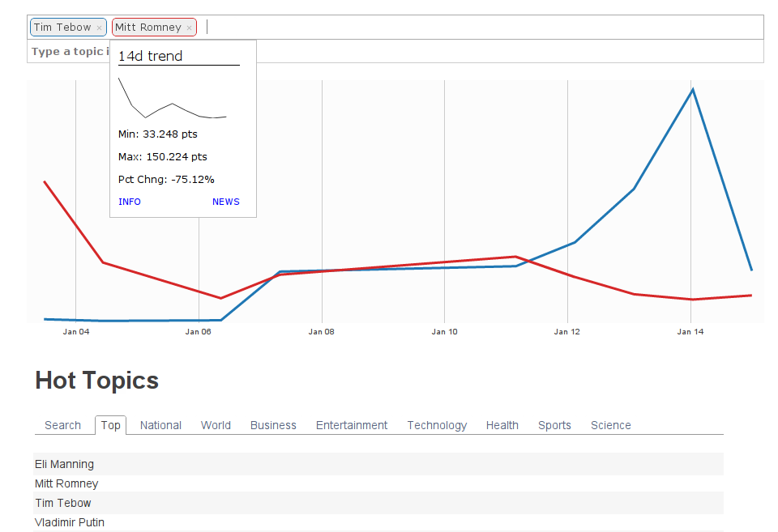The width and height of the screenshot is (778, 532).
Task: Open the Science tab
Action: pyautogui.click(x=611, y=425)
